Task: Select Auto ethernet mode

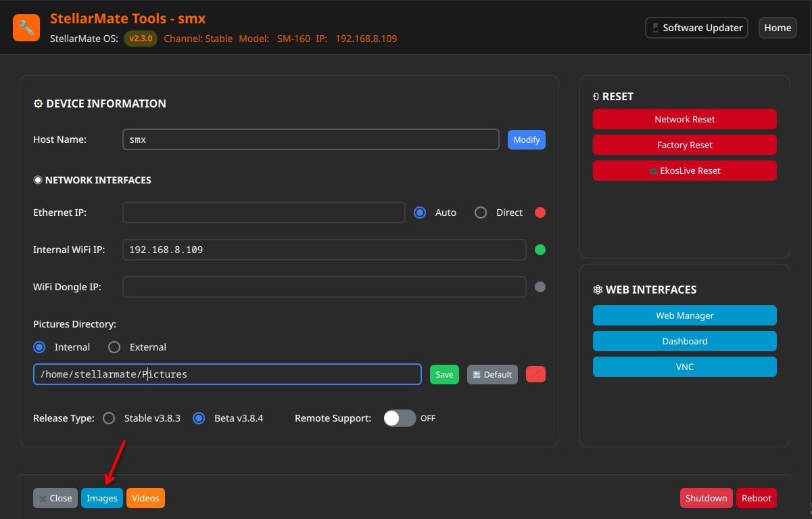Action: click(x=421, y=212)
